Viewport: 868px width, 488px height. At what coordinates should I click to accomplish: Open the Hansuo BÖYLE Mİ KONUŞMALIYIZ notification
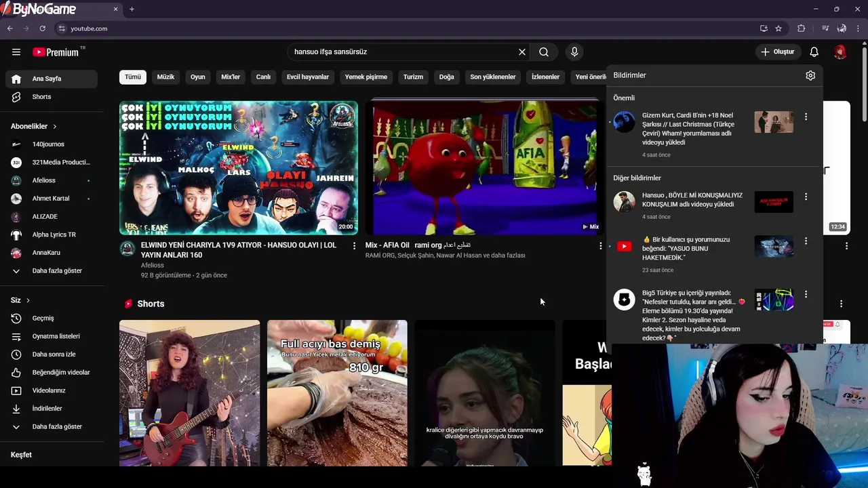tap(714, 205)
